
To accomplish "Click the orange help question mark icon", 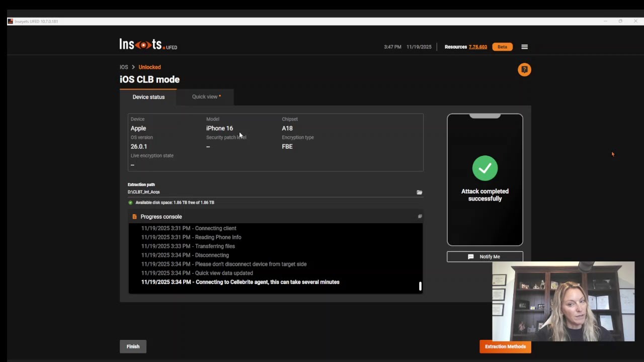I will click(x=524, y=70).
